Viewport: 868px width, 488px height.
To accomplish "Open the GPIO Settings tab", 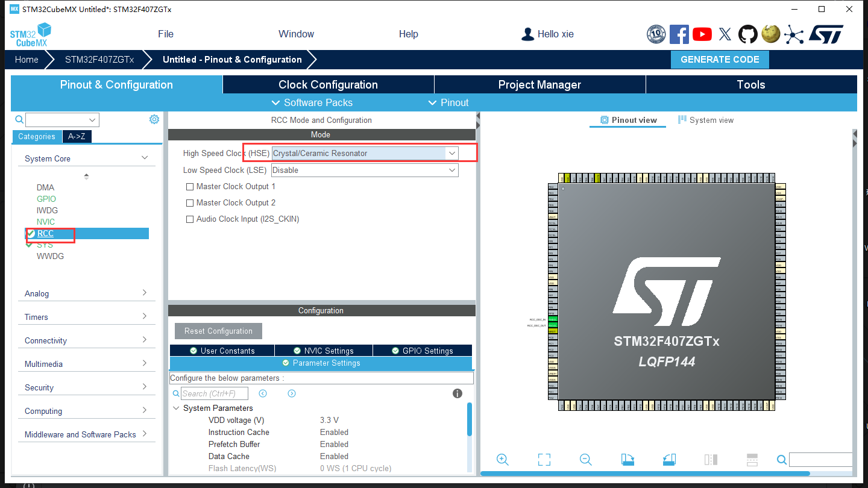I will click(x=422, y=351).
